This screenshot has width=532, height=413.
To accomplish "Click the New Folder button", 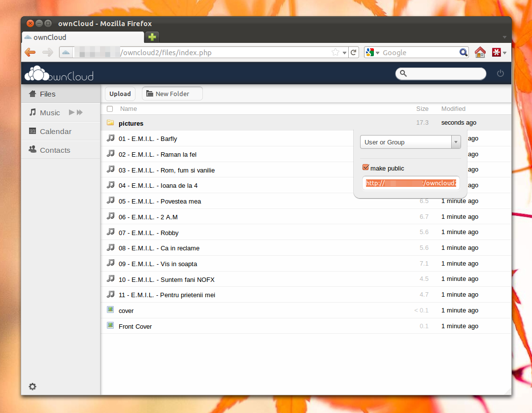I will pyautogui.click(x=172, y=94).
